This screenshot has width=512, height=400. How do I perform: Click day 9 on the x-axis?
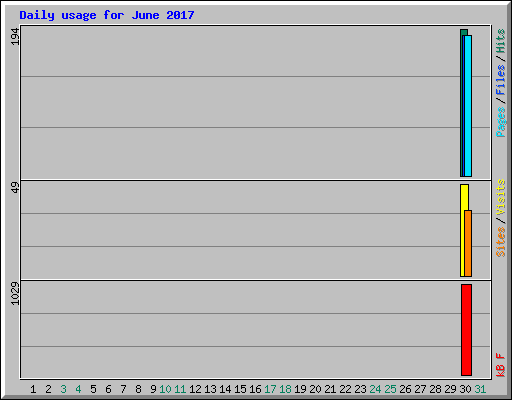(153, 389)
